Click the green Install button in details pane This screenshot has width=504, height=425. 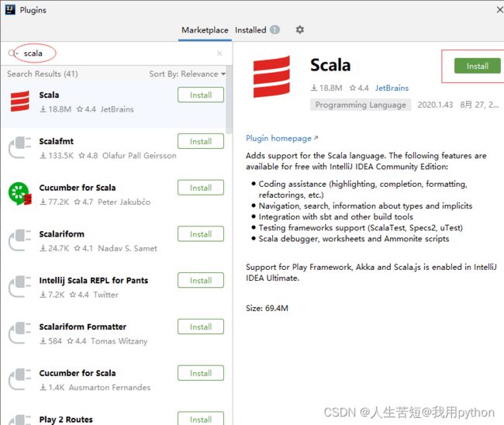(x=478, y=66)
